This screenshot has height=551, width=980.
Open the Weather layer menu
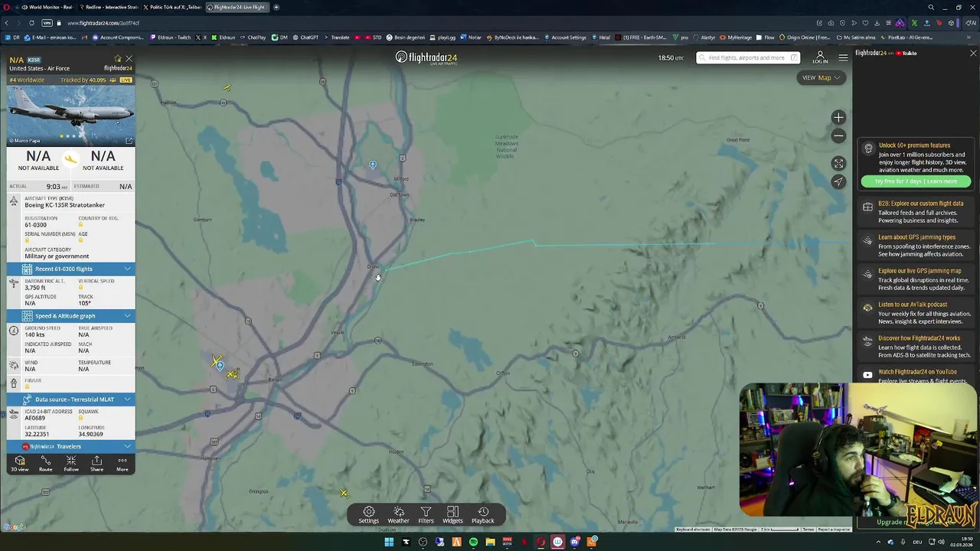pos(398,515)
